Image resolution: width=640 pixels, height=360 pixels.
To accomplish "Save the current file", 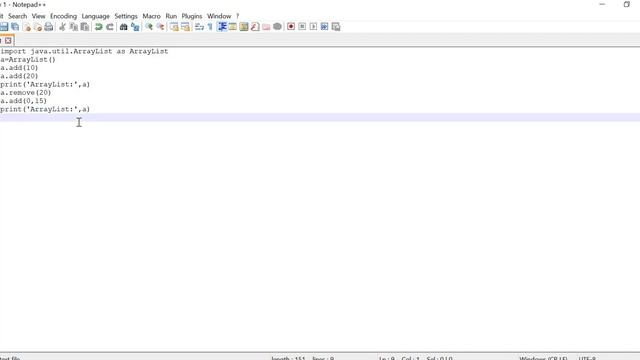I will point(4,27).
